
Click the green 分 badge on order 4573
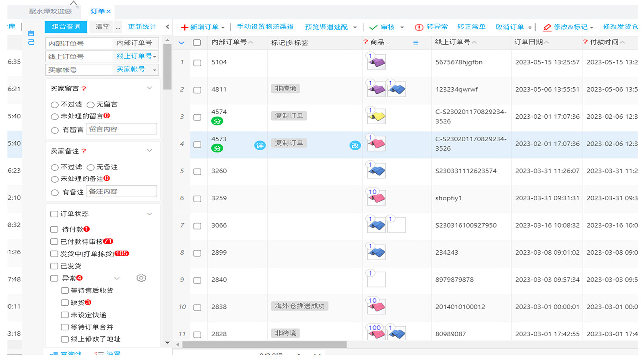point(217,148)
